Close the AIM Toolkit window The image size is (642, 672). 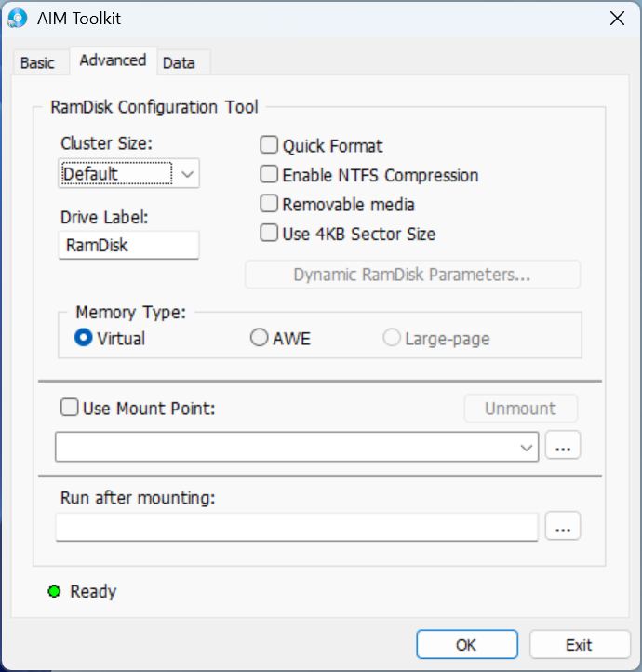(616, 19)
